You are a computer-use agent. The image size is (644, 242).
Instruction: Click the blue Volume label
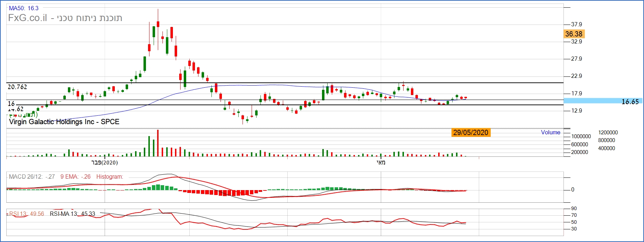(550, 132)
